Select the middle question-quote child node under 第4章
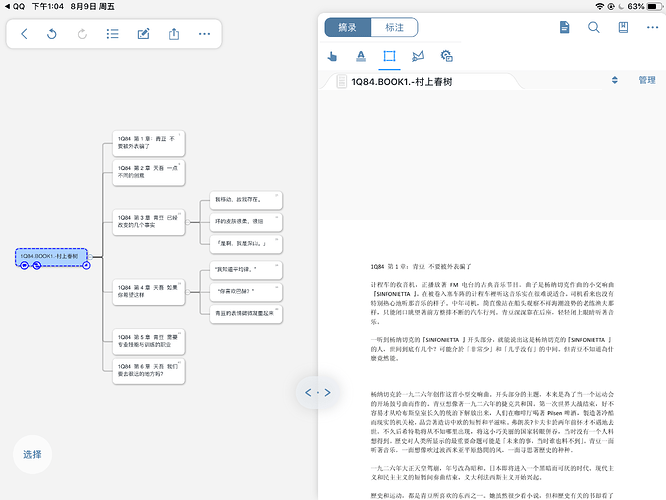 tap(246, 292)
